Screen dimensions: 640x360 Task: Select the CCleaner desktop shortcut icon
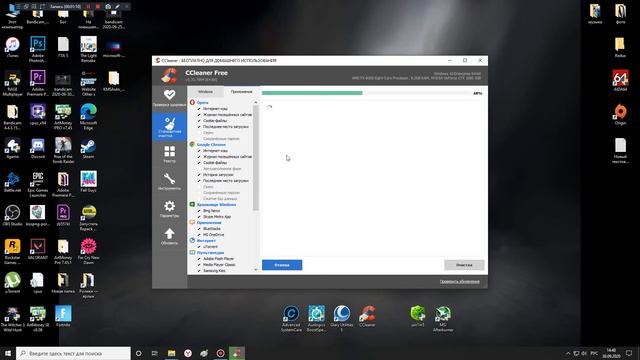(367, 316)
